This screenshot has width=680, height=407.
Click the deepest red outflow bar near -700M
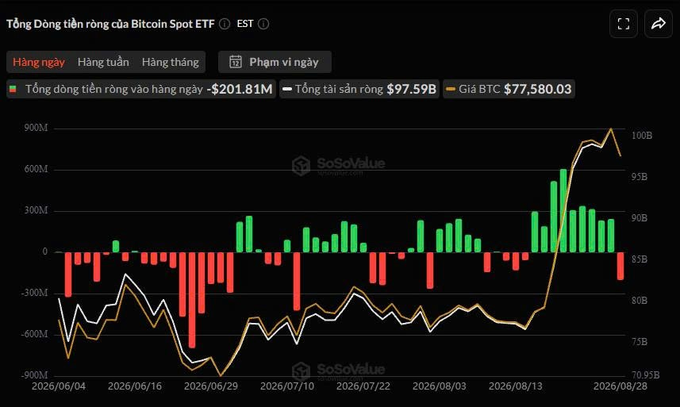point(192,300)
